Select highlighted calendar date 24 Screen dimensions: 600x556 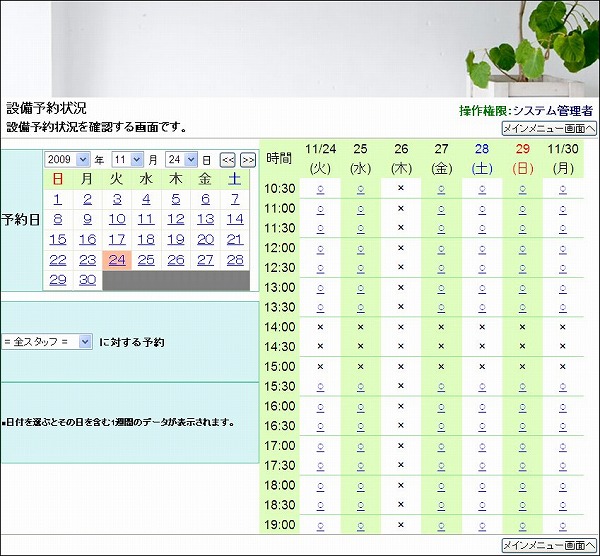[x=117, y=260]
